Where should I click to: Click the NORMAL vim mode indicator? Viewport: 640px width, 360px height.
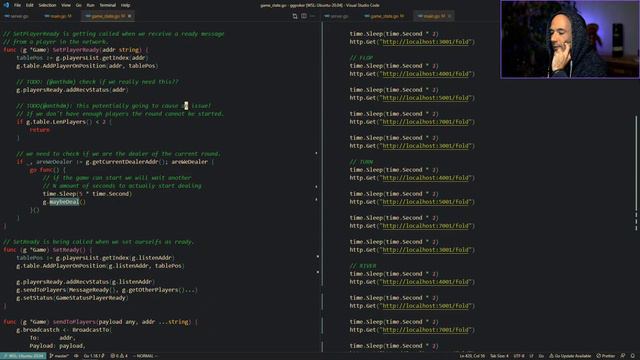(145, 356)
